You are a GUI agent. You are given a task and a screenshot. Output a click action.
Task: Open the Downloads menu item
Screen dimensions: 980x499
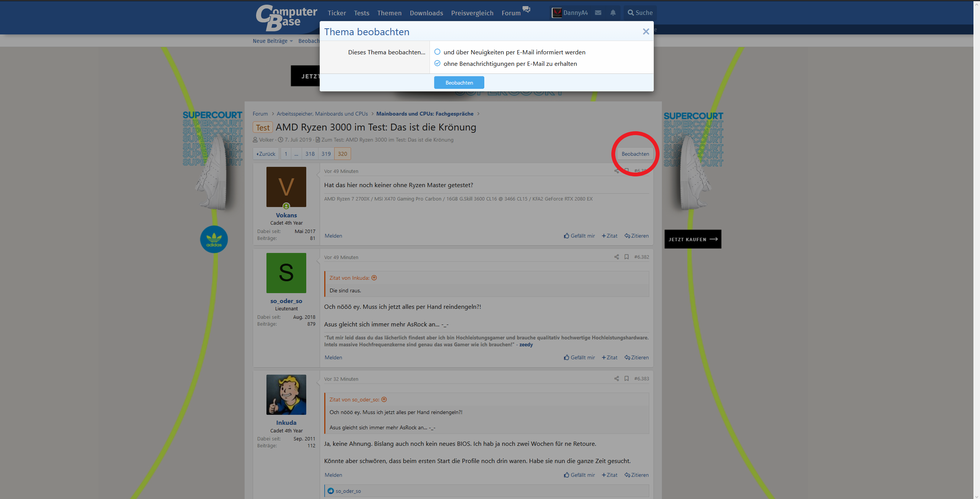(x=426, y=13)
